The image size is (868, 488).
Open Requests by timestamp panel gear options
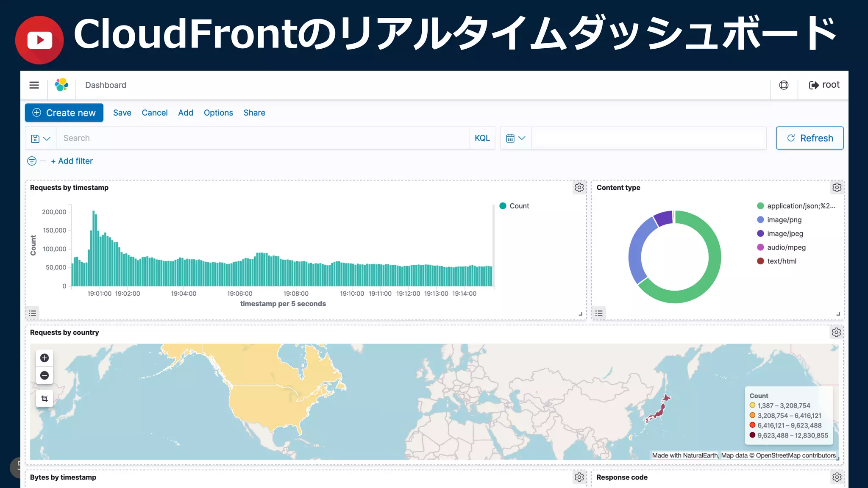coord(579,187)
